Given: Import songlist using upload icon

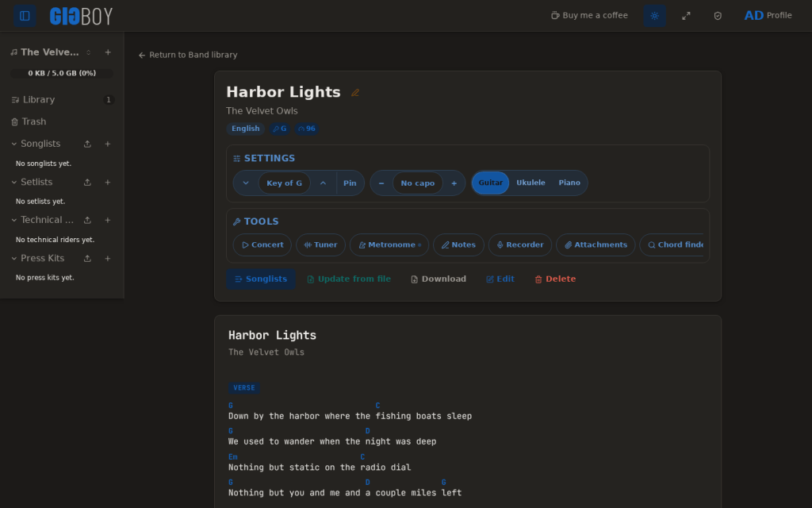Looking at the screenshot, I should (x=87, y=144).
